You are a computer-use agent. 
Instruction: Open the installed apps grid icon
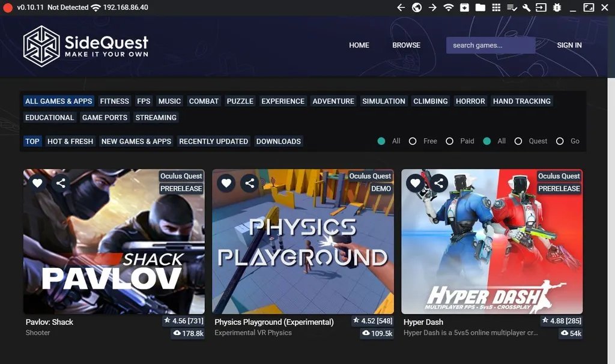(495, 7)
